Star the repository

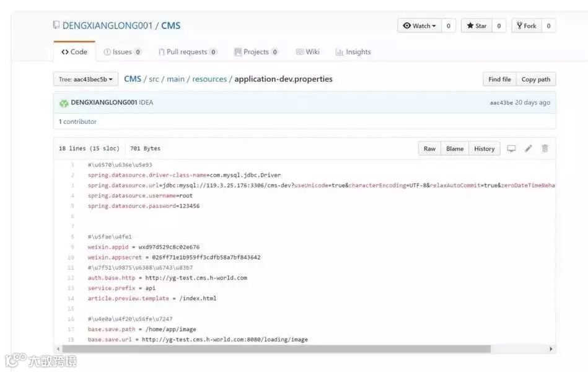click(476, 26)
